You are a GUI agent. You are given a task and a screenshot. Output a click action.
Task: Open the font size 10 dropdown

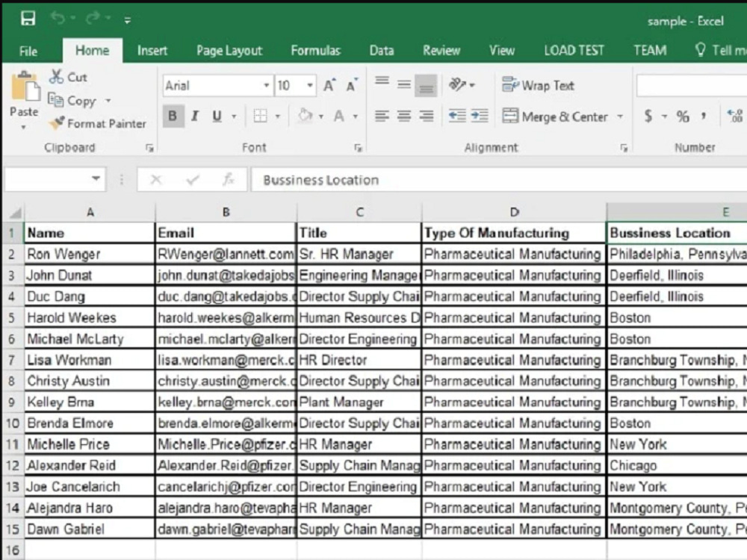click(x=310, y=86)
